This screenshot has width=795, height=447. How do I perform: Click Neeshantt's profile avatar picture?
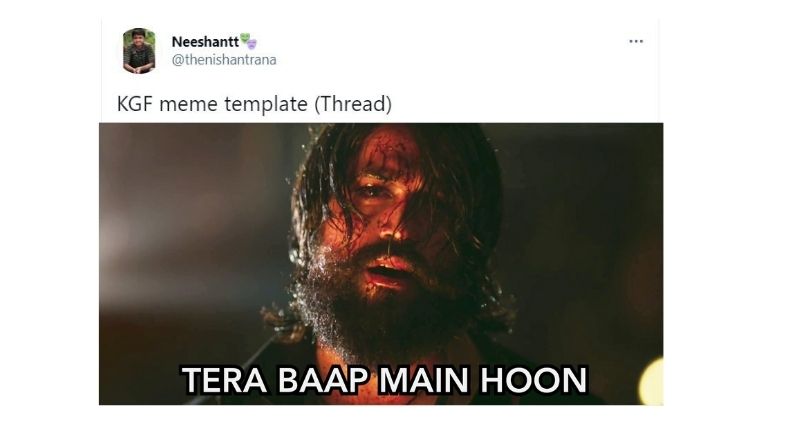(x=139, y=51)
